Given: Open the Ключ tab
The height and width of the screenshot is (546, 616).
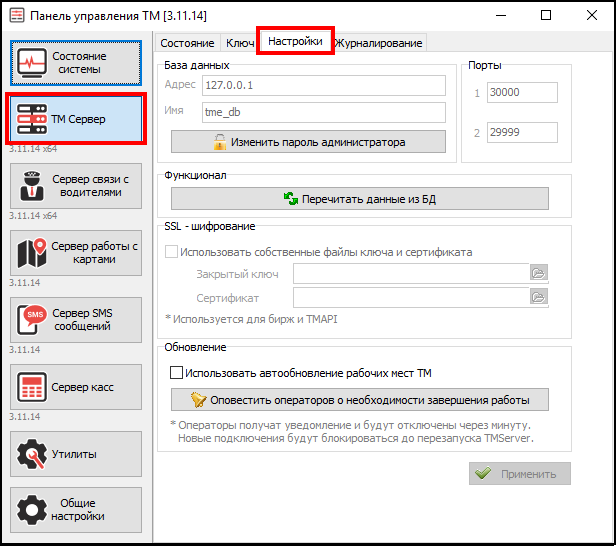Looking at the screenshot, I should pos(240,43).
